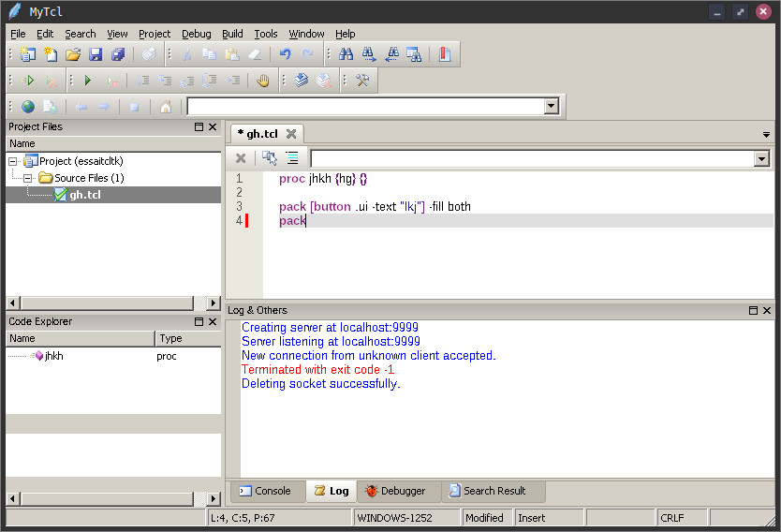Select jhkh proc in Code Explorer
Screen dimensions: 781x532
tap(53, 356)
